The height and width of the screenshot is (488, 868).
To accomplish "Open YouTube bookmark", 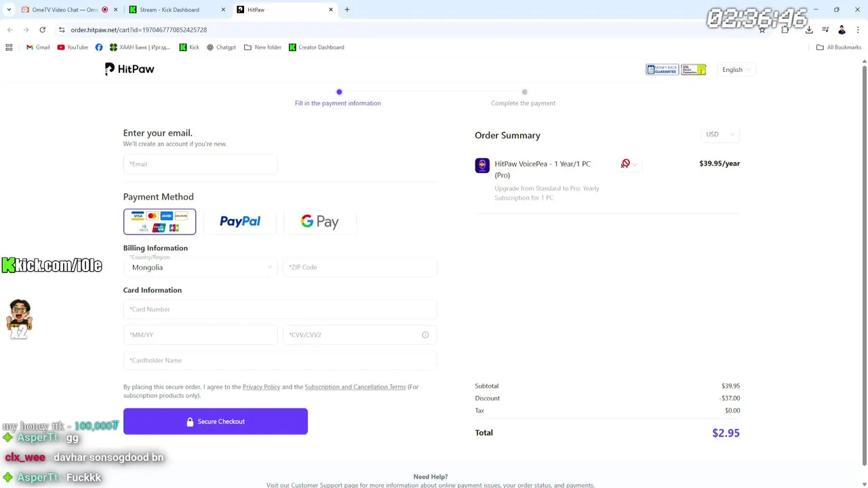I will (73, 47).
